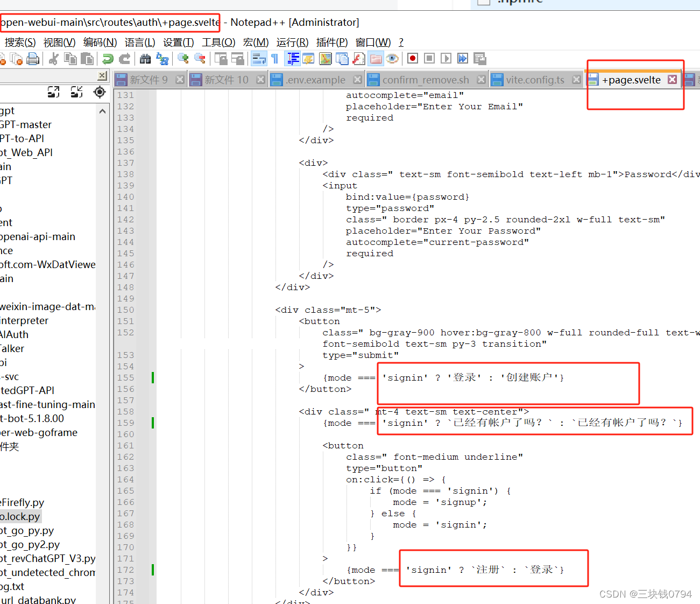
Task: Start macro recording with red record button
Action: [x=413, y=58]
